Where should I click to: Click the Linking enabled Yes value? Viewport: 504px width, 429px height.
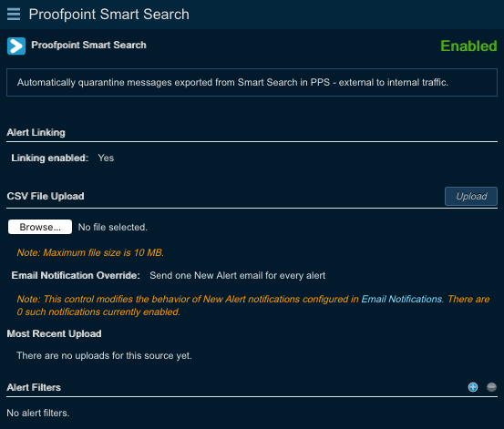[x=106, y=158]
